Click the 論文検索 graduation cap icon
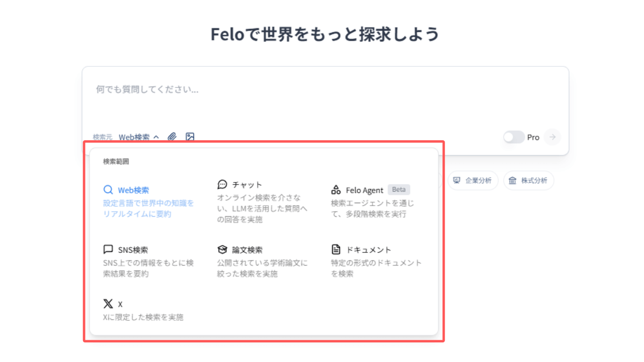The width and height of the screenshot is (644, 362). pyautogui.click(x=222, y=249)
